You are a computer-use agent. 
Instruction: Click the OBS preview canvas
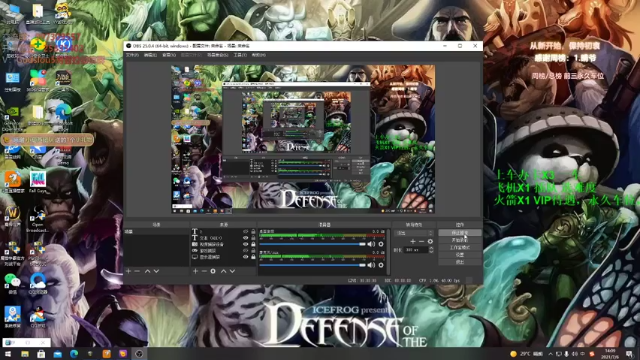click(303, 139)
